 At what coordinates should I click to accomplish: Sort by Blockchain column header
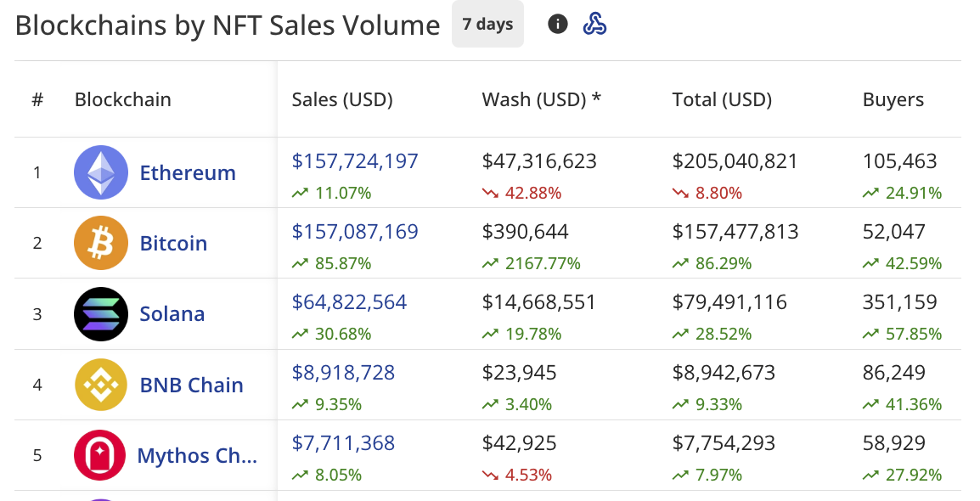coord(122,100)
